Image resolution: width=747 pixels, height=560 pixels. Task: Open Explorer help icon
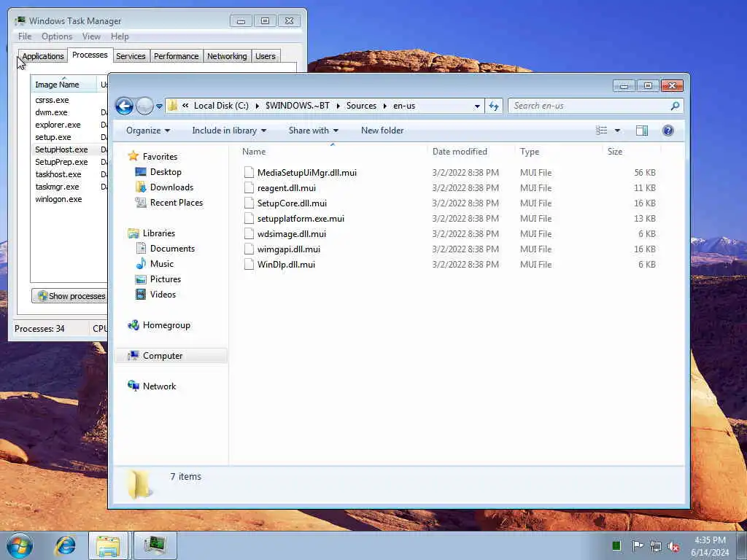668,131
